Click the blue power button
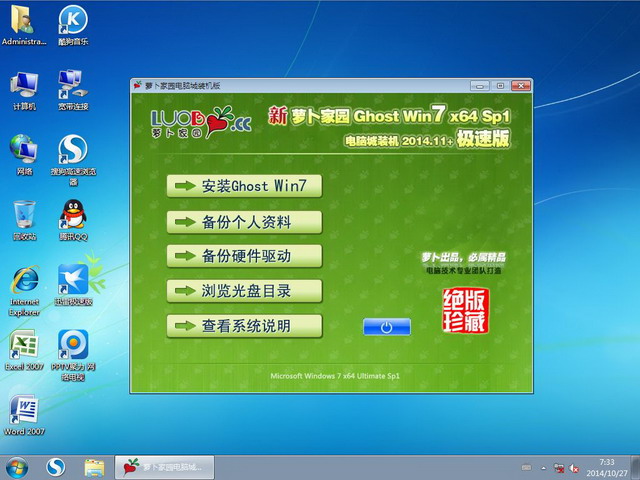 (387, 327)
